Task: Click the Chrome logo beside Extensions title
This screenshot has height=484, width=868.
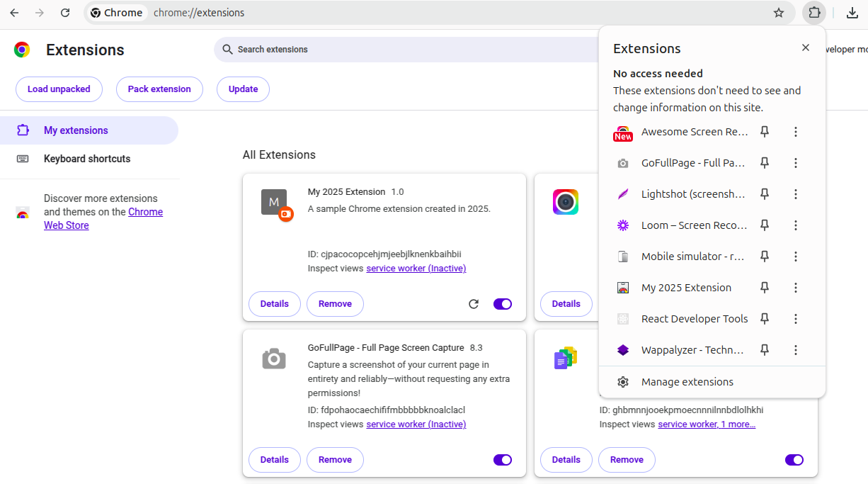Action: 22,50
